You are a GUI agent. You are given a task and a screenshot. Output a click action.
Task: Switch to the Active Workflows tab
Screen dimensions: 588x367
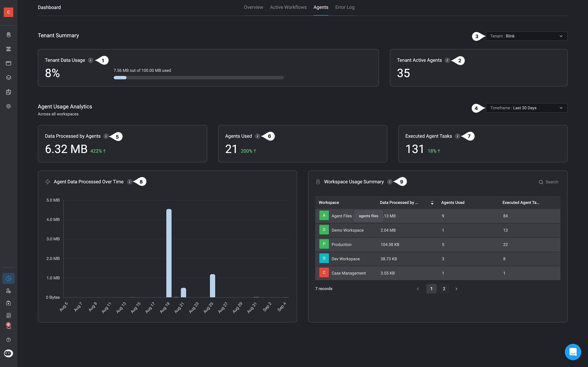pos(288,7)
